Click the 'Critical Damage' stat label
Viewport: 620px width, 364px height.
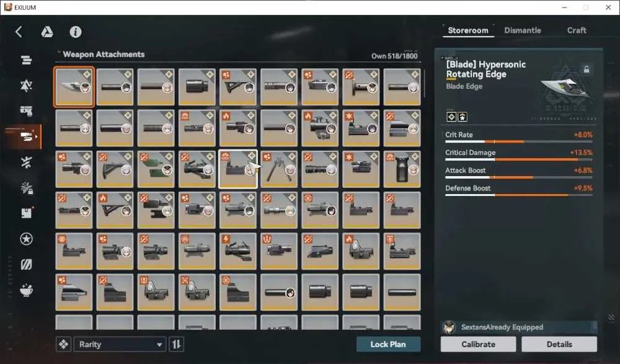pyautogui.click(x=470, y=153)
